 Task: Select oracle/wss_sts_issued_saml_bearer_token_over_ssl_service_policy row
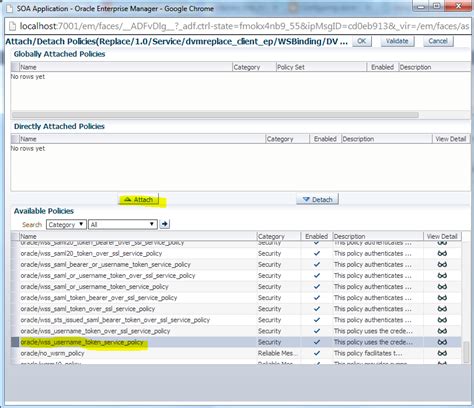pyautogui.click(x=236, y=320)
